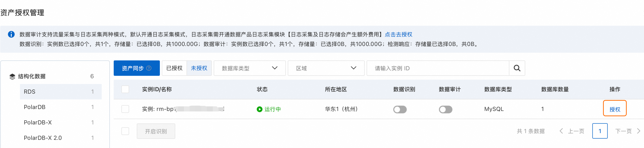
Task: Click the green 运行中 status icon
Action: 259,109
